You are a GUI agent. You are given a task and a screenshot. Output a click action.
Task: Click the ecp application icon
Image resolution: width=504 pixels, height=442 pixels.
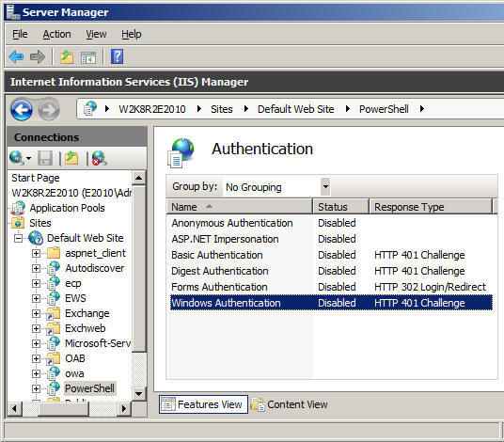54,283
